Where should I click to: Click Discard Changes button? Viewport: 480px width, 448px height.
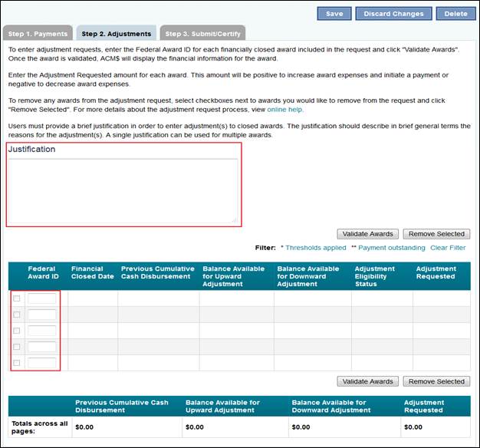[x=393, y=14]
